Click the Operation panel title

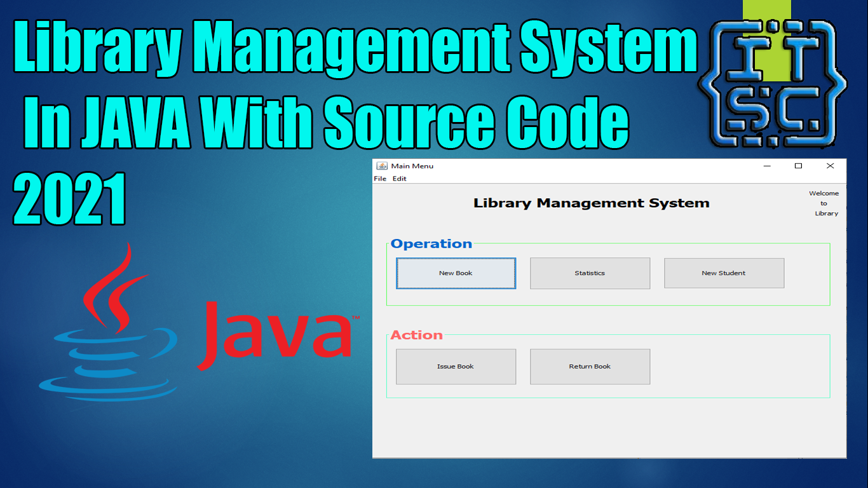pos(432,243)
